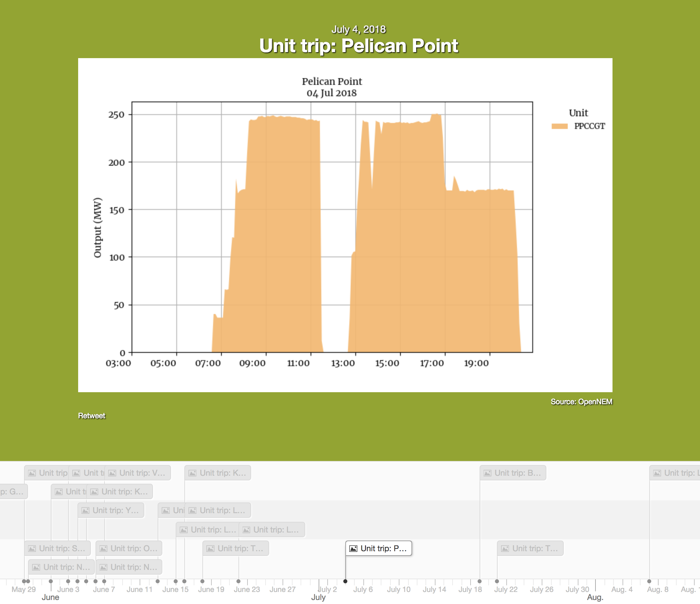
Task: Click the PPCCGT legend color swatch
Action: [559, 126]
